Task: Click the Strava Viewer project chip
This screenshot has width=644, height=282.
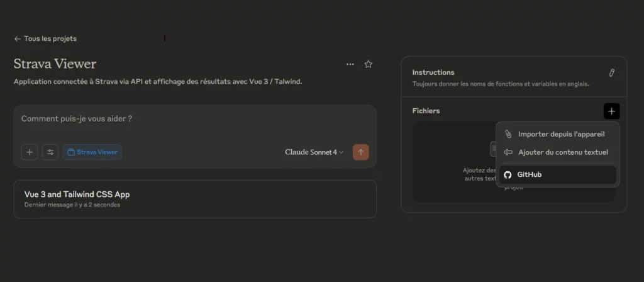Action: (92, 152)
